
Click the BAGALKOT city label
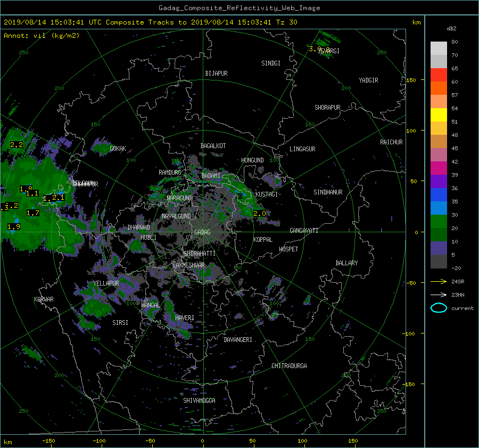(x=213, y=146)
